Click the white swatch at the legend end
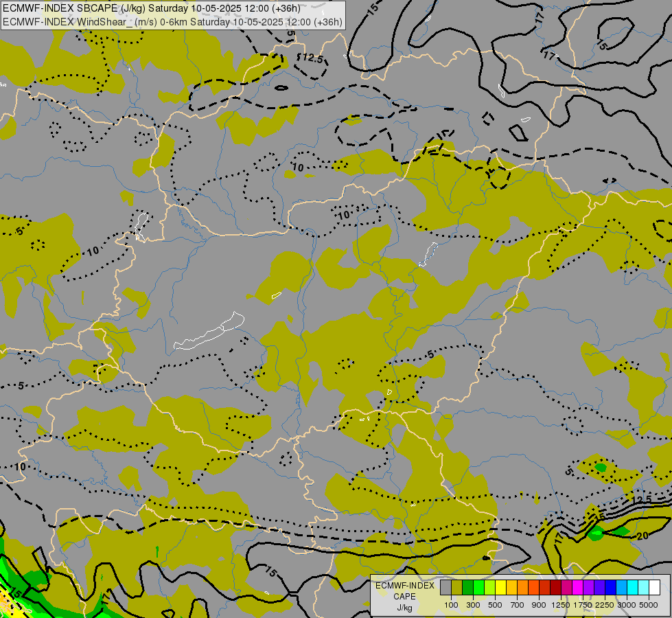The width and height of the screenshot is (672, 618). click(x=654, y=587)
